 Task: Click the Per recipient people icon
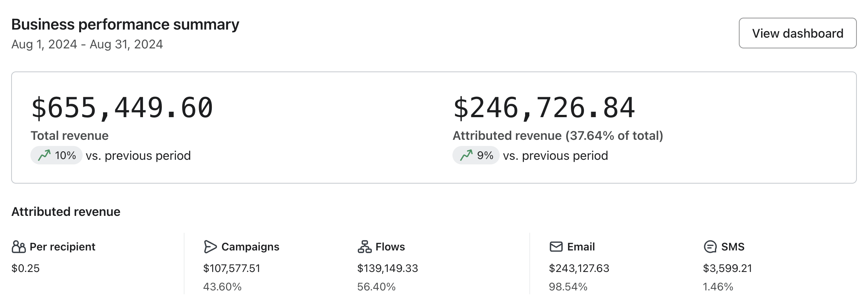(18, 247)
